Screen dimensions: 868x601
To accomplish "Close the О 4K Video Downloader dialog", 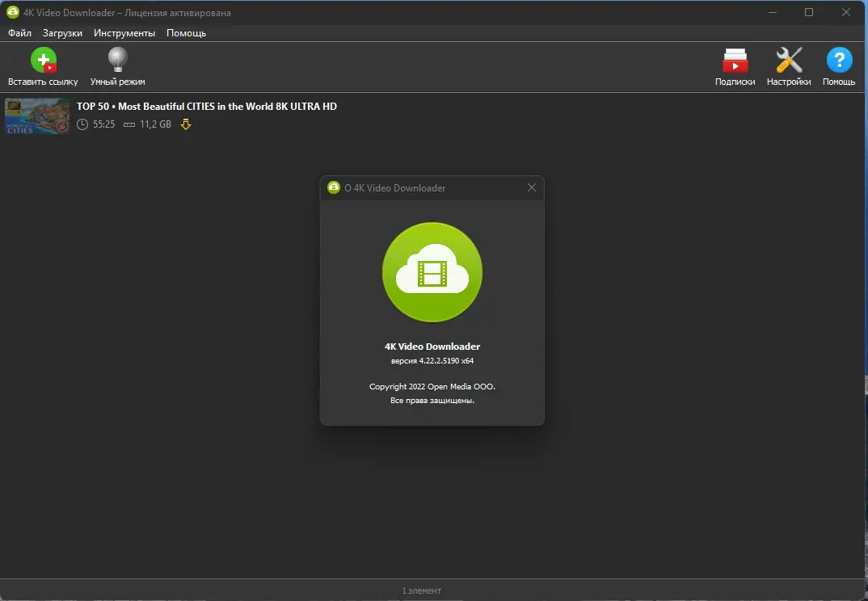I will 531,187.
